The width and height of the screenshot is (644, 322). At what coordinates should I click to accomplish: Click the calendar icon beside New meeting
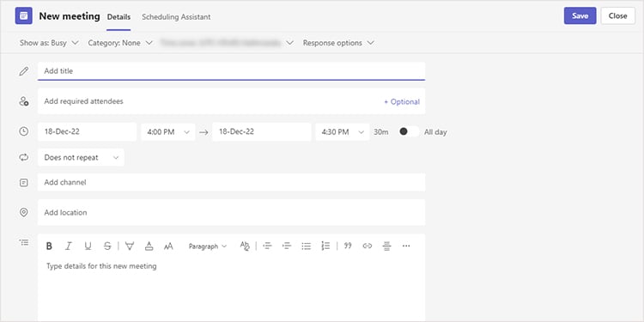pyautogui.click(x=23, y=16)
